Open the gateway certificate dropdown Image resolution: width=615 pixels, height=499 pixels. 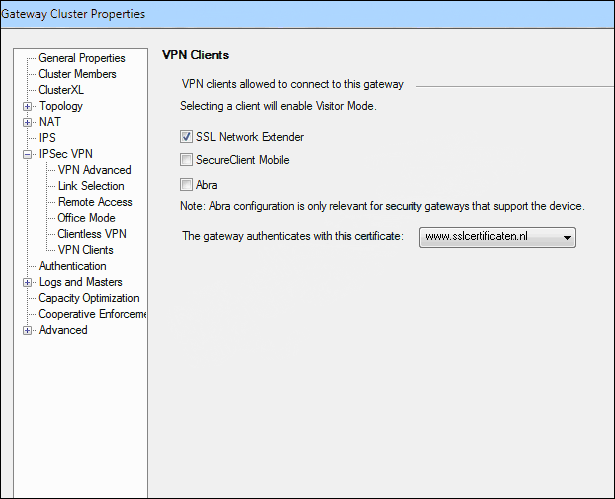(x=497, y=237)
